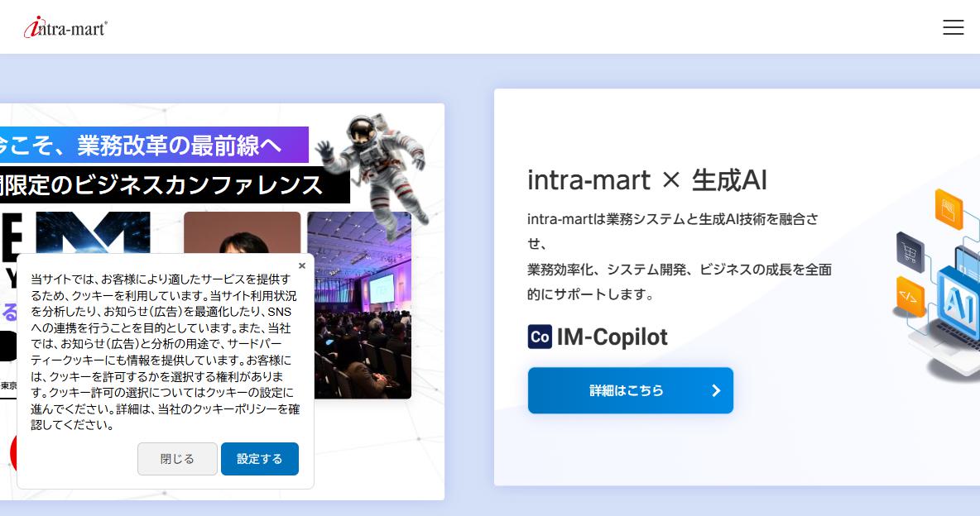The image size is (980, 516).
Task: Click the 設定する button
Action: point(259,458)
